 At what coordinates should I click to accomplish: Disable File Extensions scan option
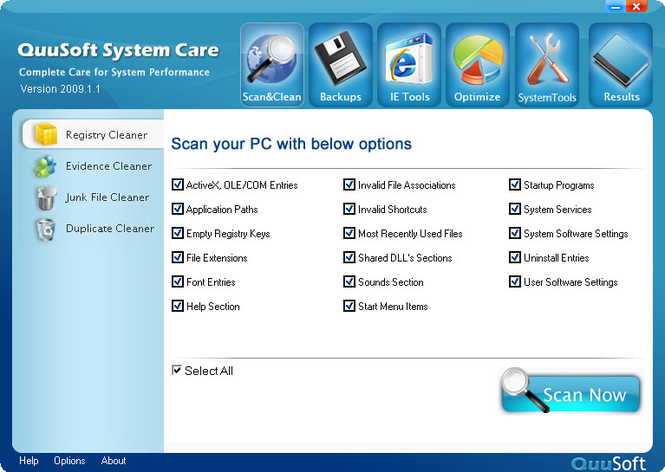pyautogui.click(x=177, y=257)
